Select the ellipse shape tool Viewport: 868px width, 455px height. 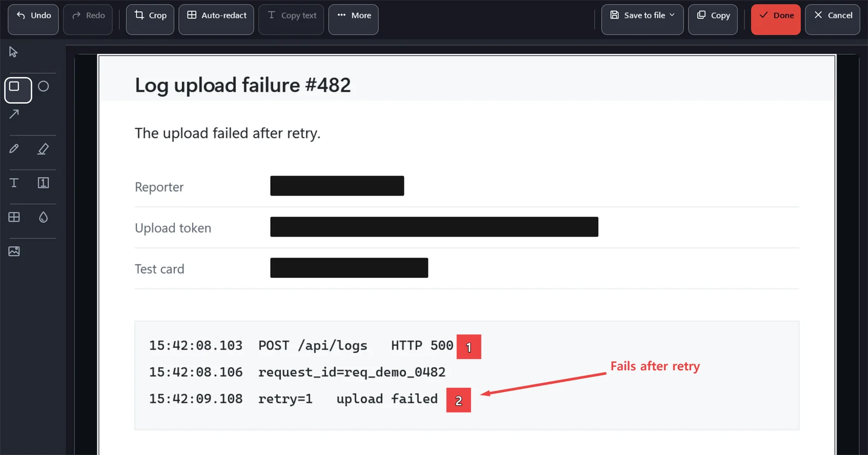43,86
